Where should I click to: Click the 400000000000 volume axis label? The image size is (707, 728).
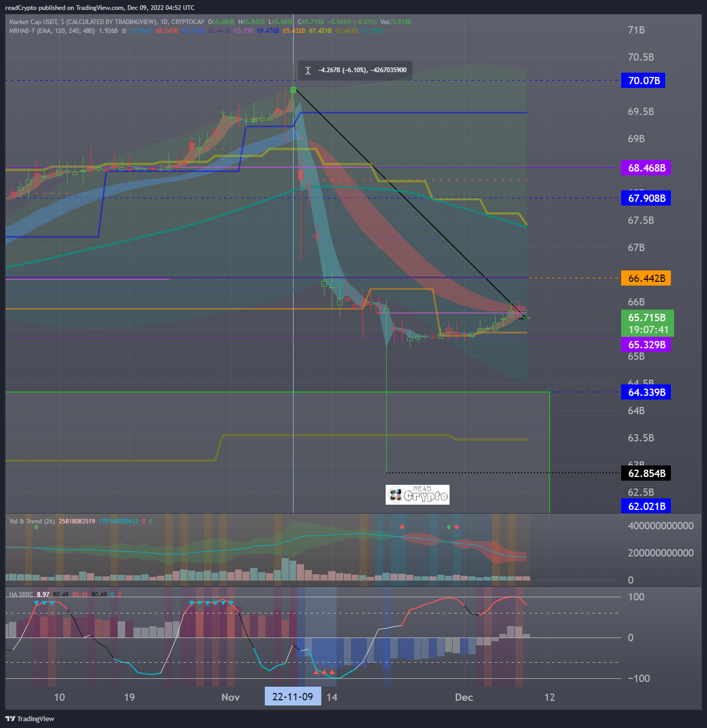pos(660,526)
